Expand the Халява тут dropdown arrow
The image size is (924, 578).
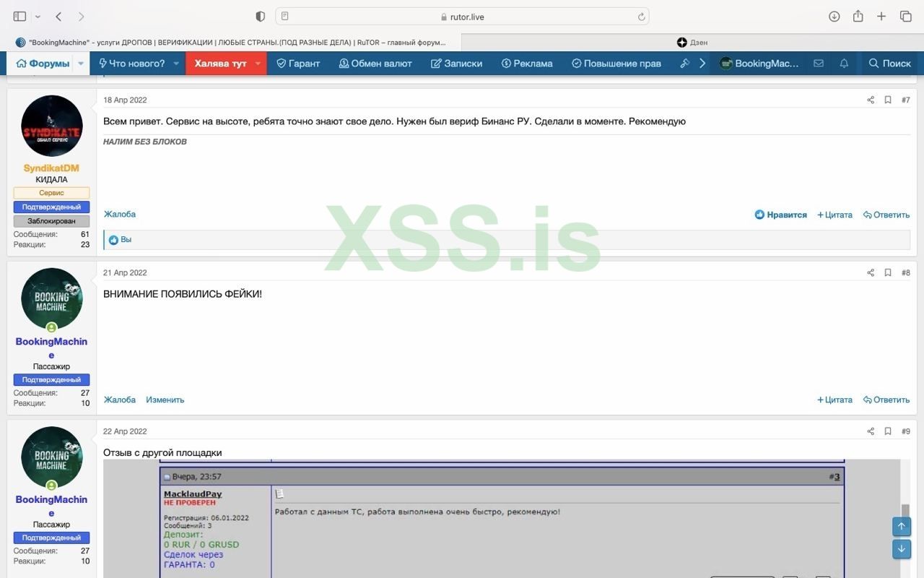point(258,64)
